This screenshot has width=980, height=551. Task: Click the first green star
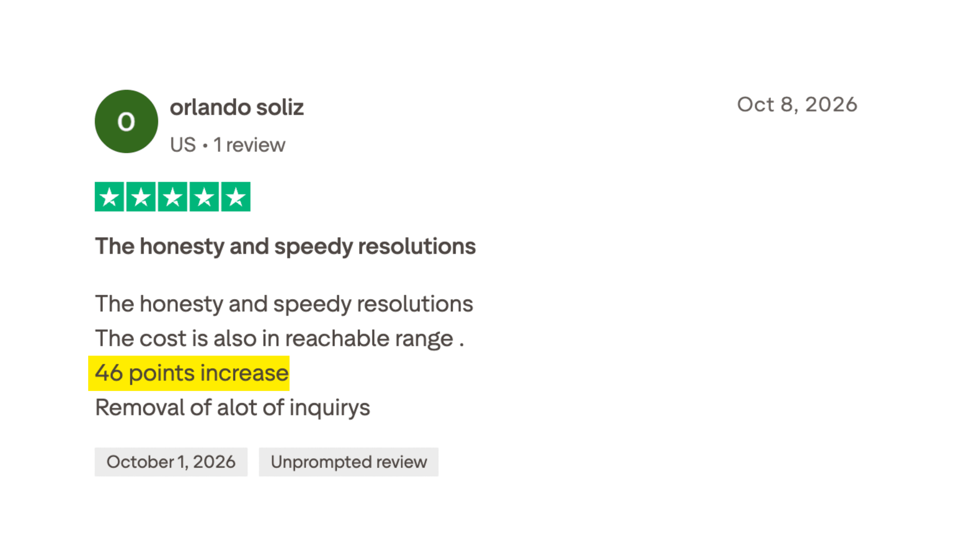109,197
